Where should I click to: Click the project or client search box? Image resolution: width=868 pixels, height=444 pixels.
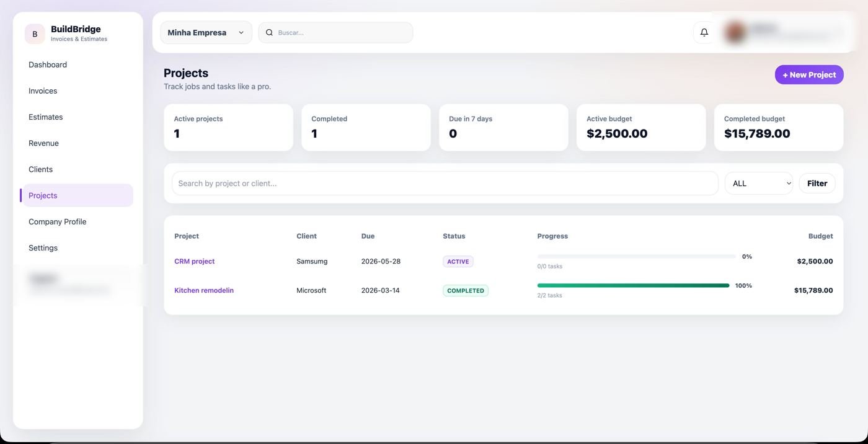click(445, 183)
